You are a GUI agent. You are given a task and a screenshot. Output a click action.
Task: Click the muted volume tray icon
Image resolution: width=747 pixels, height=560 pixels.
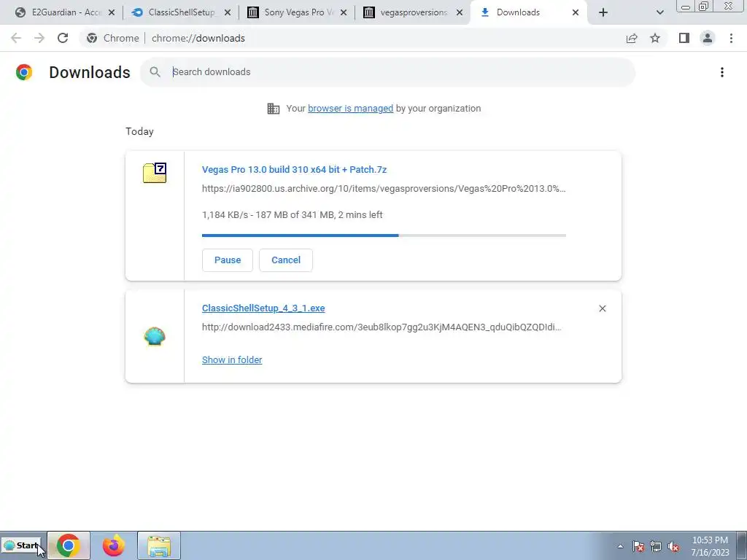[x=673, y=546]
